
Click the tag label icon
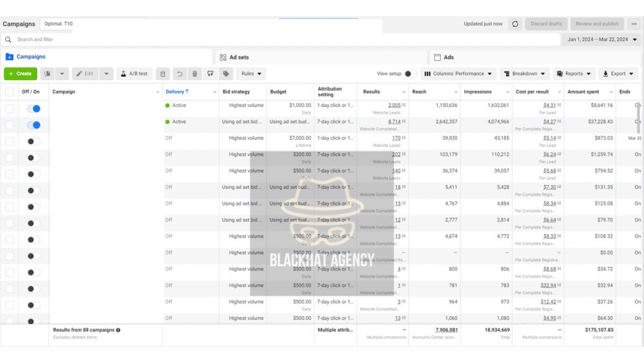226,73
